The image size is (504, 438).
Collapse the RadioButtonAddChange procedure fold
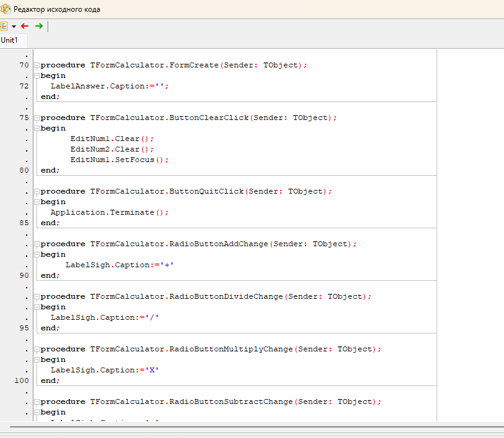[36, 244]
